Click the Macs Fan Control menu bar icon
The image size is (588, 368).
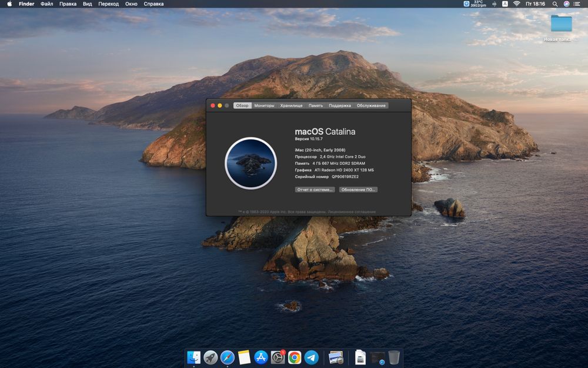coord(466,4)
